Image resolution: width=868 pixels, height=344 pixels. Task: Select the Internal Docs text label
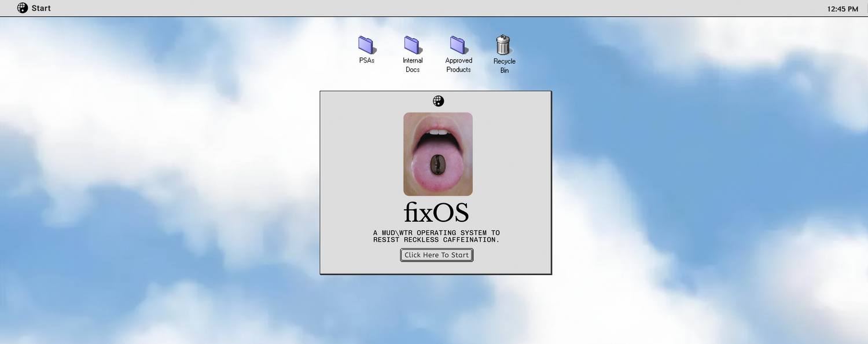pyautogui.click(x=413, y=65)
